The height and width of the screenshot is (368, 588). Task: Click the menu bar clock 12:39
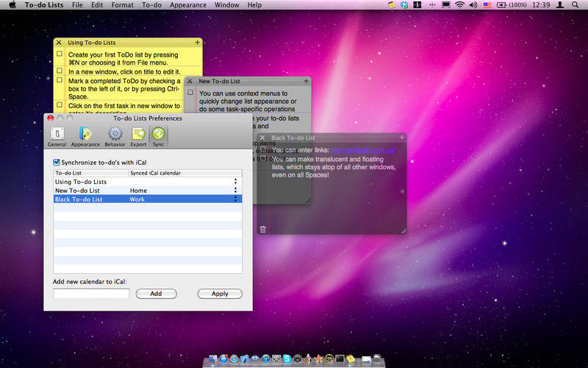coord(541,5)
